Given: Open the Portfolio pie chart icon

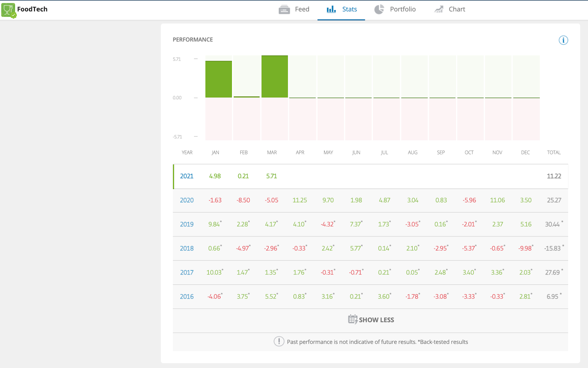Looking at the screenshot, I should (x=379, y=9).
